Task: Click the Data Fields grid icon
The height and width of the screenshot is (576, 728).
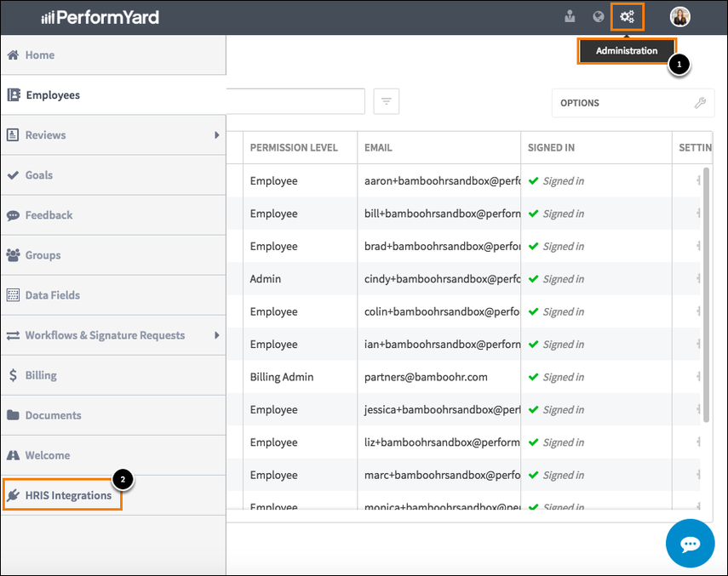Action: (x=13, y=295)
